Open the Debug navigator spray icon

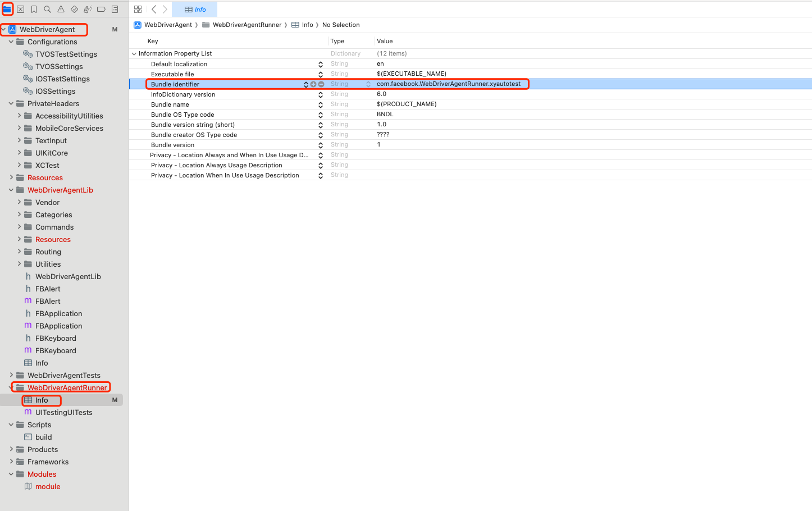[88, 10]
